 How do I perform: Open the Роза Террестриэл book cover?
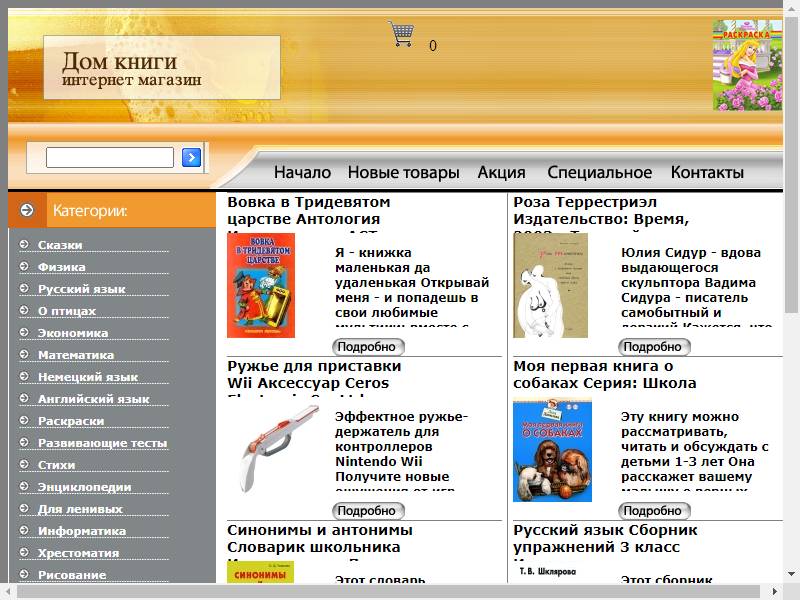pyautogui.click(x=551, y=285)
